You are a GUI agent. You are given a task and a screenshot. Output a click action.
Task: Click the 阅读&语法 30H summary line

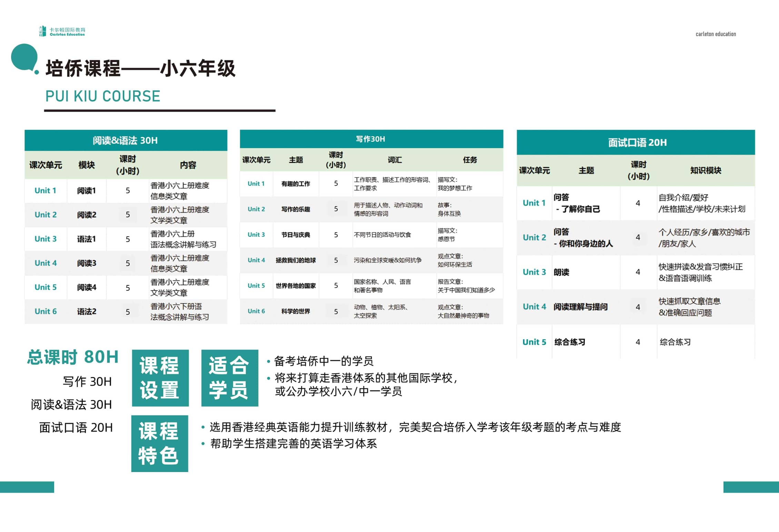pyautogui.click(x=71, y=404)
